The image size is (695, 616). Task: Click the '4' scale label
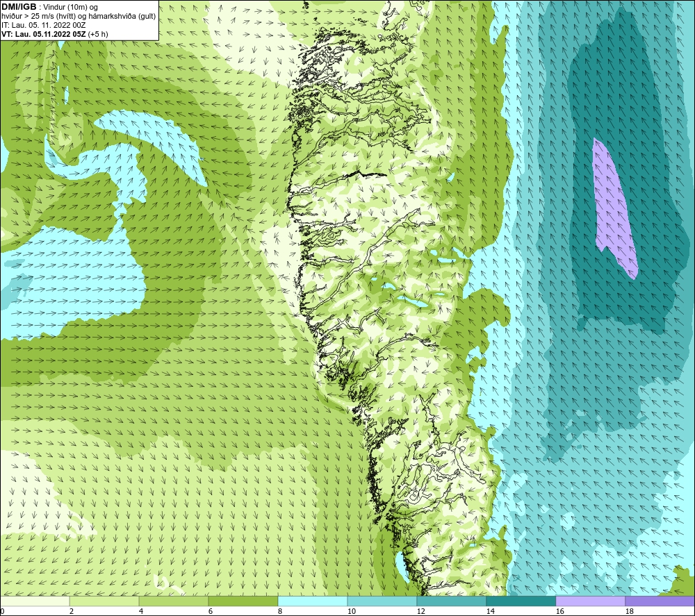(141, 611)
